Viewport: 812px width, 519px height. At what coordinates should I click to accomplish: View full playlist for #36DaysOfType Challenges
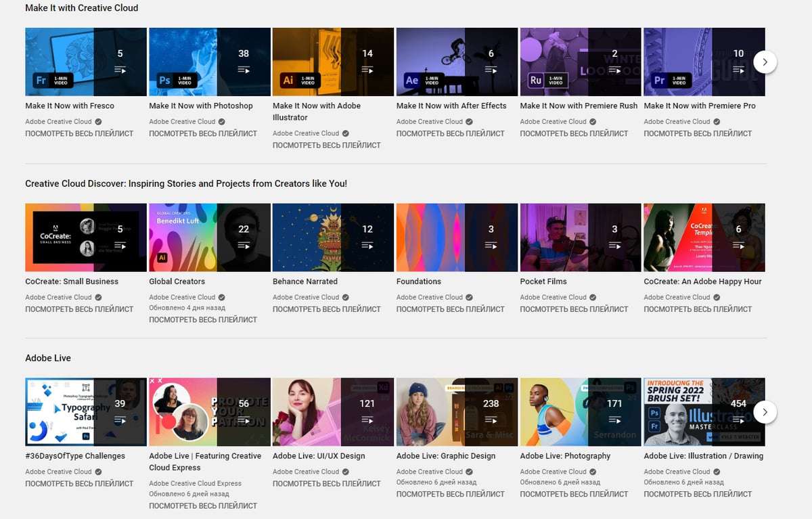(x=79, y=483)
